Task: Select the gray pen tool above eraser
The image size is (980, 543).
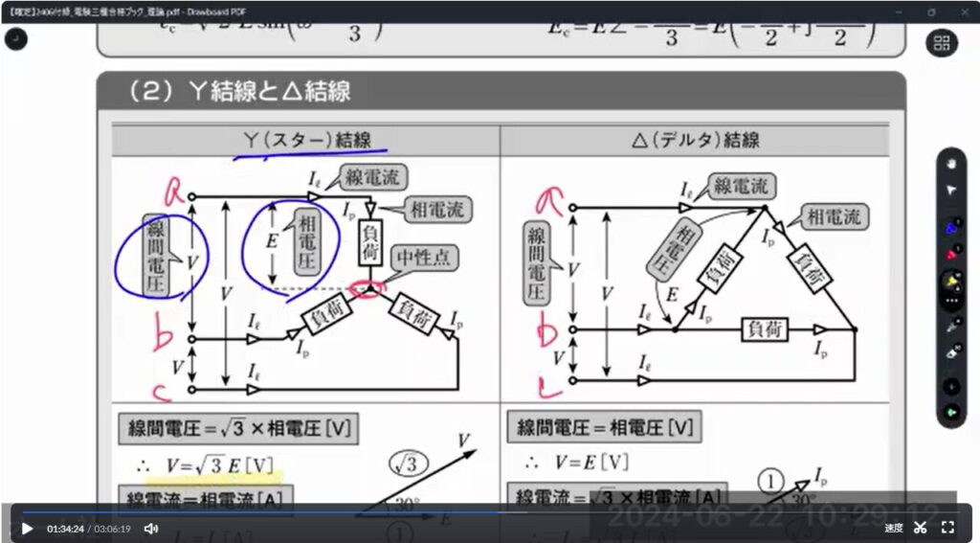Action: 951,326
